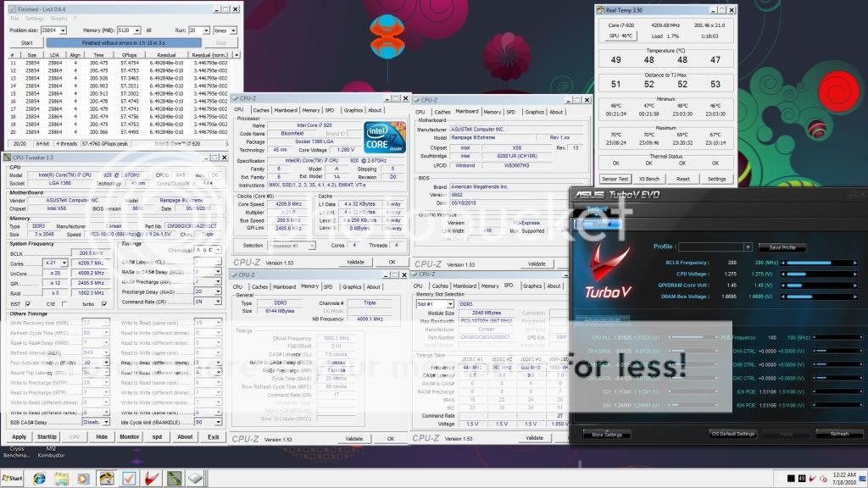Click the TurboV red icon in taskbar
The image size is (868, 488).
(152, 478)
